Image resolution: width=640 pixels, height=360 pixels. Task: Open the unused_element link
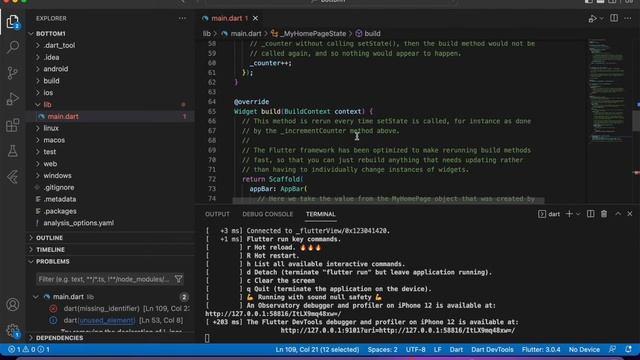point(107,320)
